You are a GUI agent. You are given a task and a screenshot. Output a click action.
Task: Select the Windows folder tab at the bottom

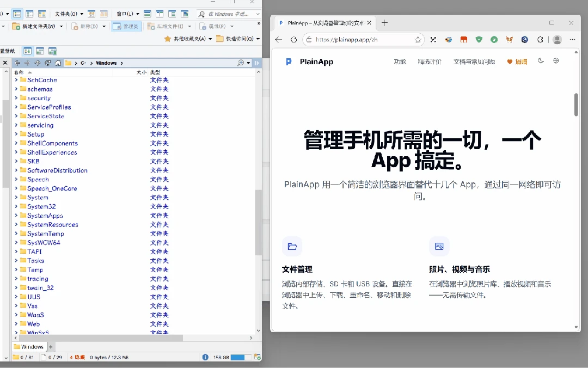(x=28, y=347)
